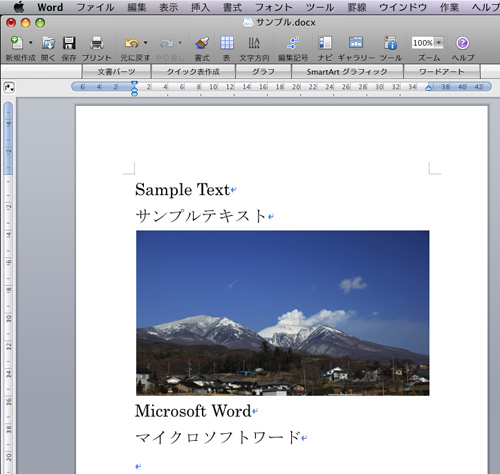The width and height of the screenshot is (500, 474).
Task: Toggle the Navigation pane (ナビ) icon
Action: [325, 43]
